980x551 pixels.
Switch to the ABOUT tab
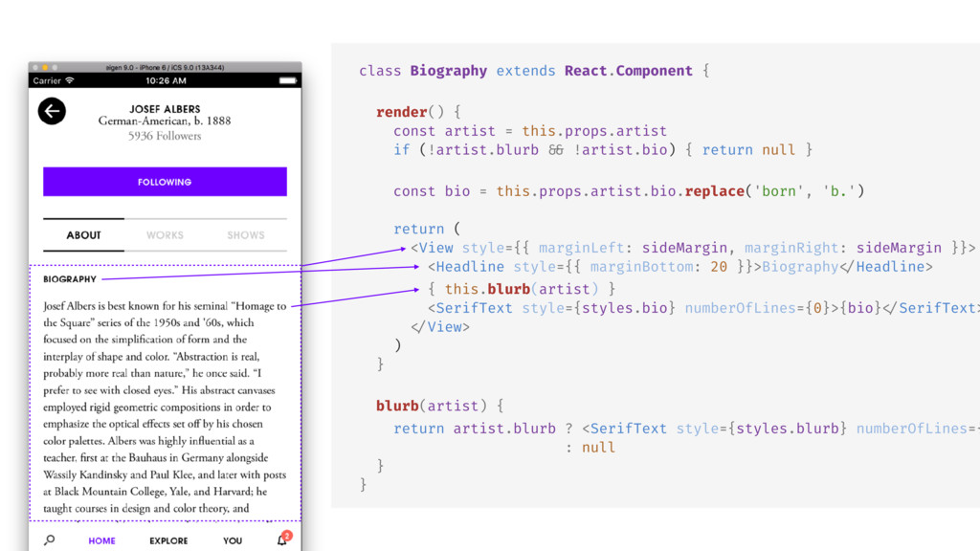[x=84, y=235]
